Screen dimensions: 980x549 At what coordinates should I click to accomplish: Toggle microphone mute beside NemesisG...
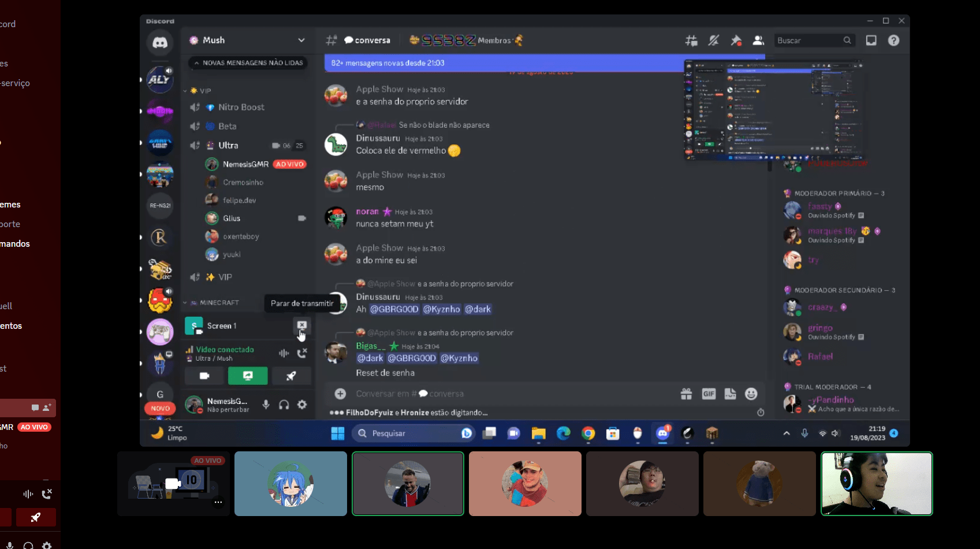[x=266, y=405]
